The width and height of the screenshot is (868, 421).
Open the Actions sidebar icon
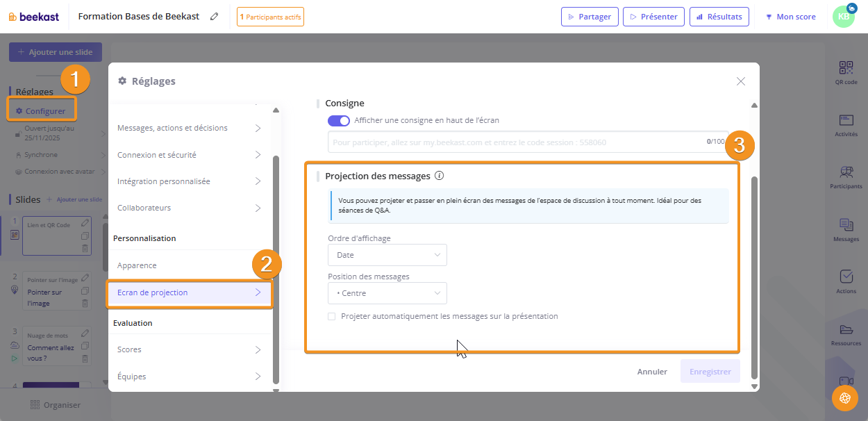click(x=846, y=278)
